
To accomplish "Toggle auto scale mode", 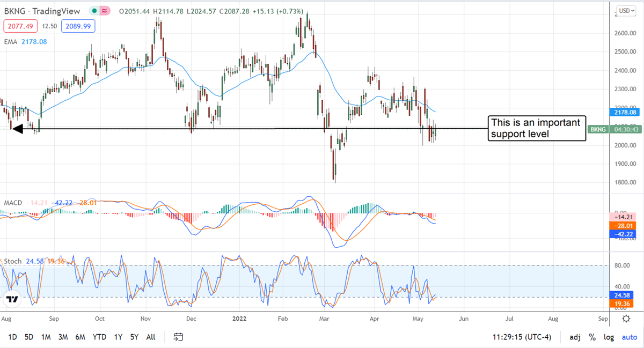I will coord(629,337).
